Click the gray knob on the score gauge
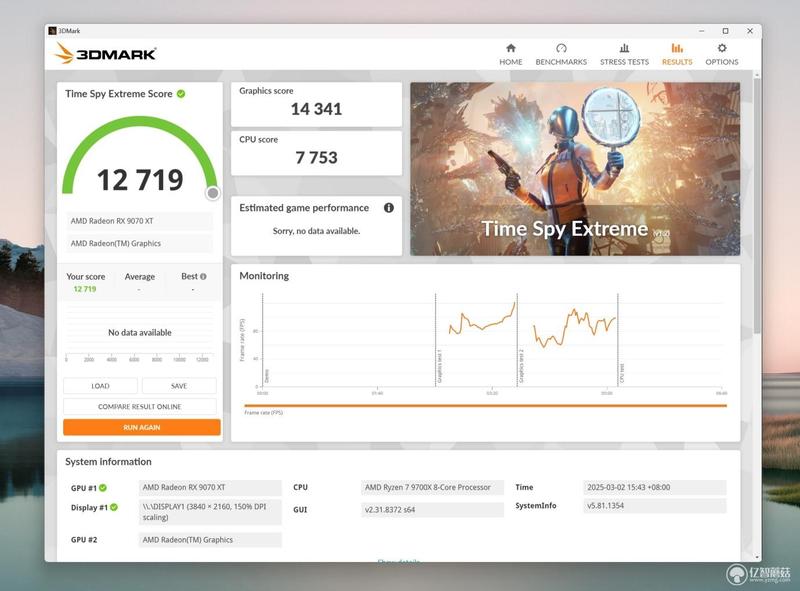Screen dimensions: 800x591 [213, 193]
